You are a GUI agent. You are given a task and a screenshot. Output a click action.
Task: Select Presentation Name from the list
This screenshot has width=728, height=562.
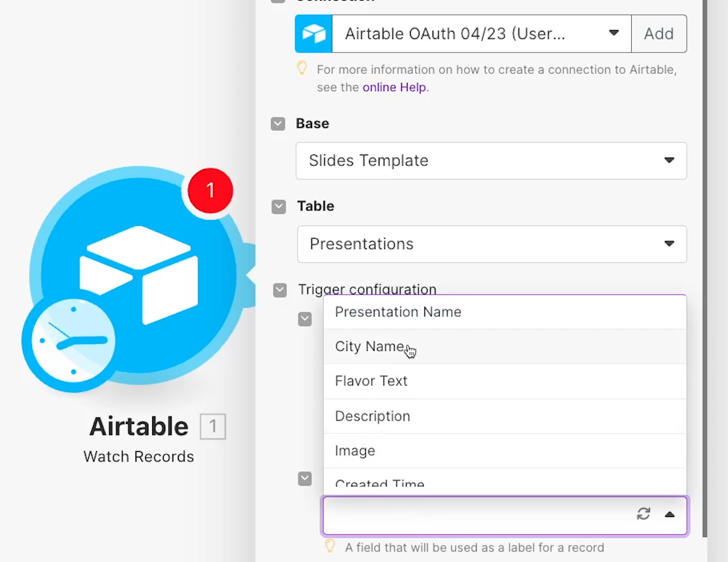(505, 312)
